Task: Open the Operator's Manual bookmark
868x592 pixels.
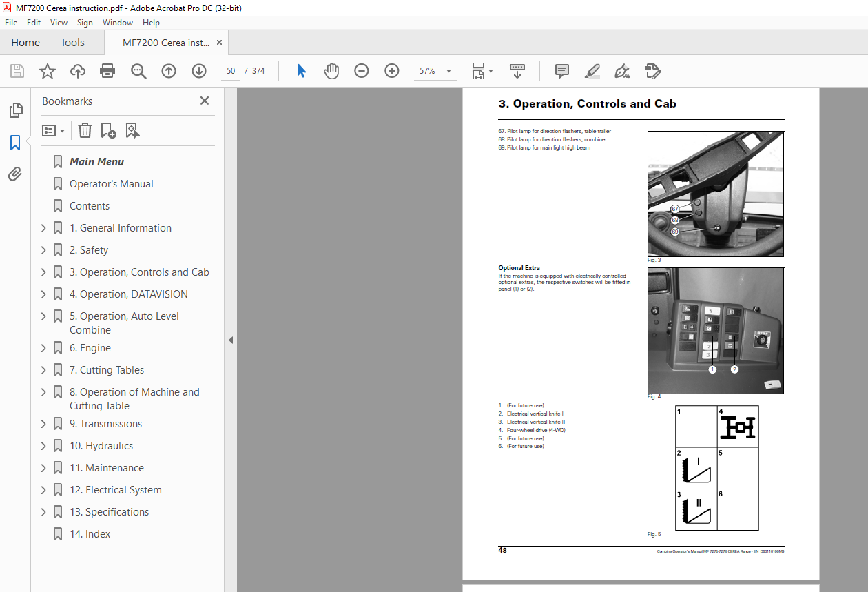Action: (x=112, y=184)
